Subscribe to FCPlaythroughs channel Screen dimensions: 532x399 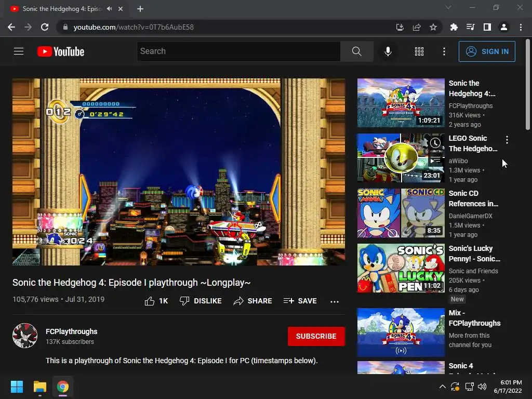click(x=316, y=336)
